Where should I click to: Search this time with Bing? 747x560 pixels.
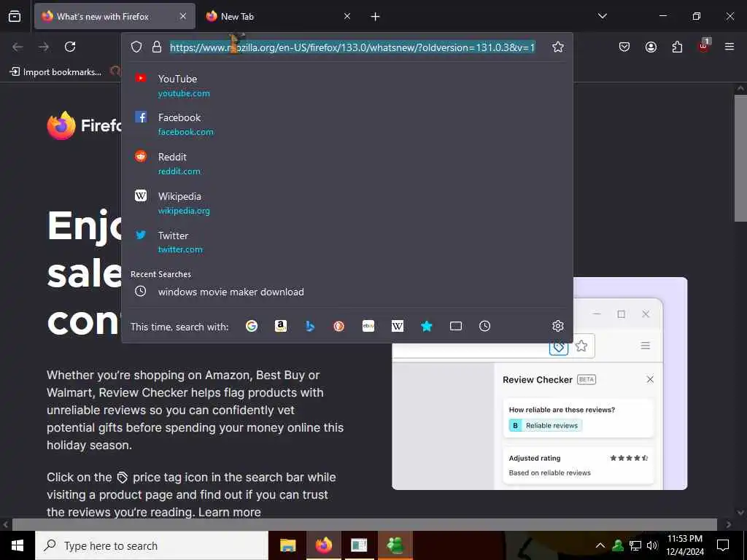pos(310,326)
